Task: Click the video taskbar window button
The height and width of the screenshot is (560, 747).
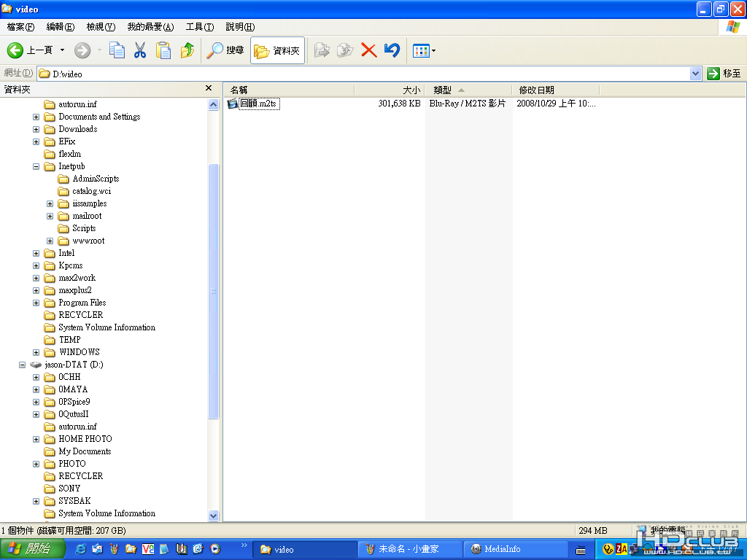Action: [304, 549]
